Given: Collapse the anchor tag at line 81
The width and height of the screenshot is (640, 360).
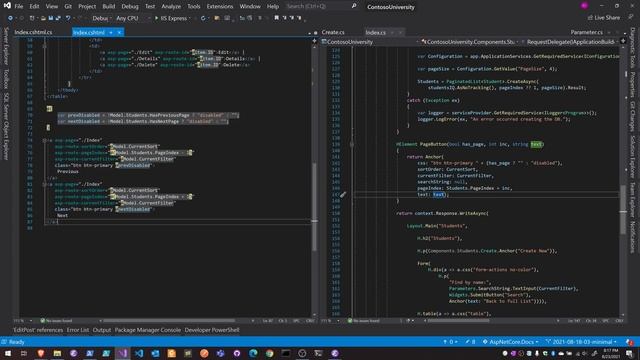Looking at the screenshot, I should click(x=44, y=184).
